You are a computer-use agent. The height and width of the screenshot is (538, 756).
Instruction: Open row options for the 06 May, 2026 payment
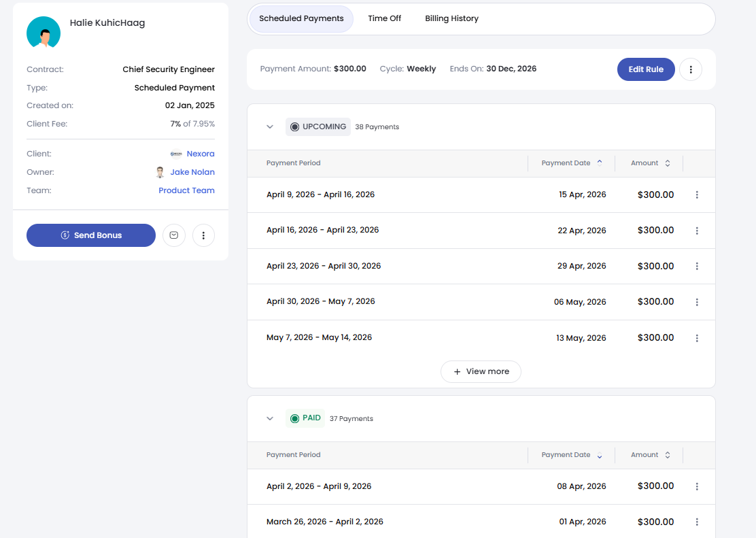[x=697, y=302]
